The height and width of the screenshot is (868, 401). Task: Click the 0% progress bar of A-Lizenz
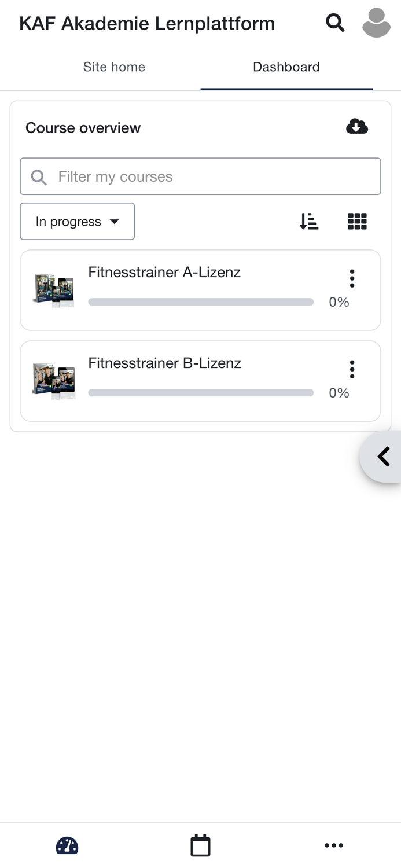click(x=201, y=301)
